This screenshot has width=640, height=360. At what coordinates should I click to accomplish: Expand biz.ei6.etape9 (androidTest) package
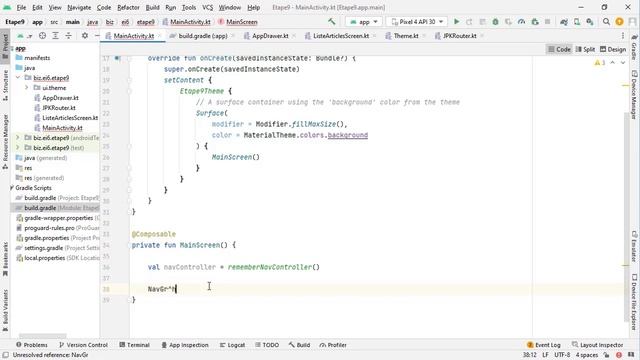point(18,138)
